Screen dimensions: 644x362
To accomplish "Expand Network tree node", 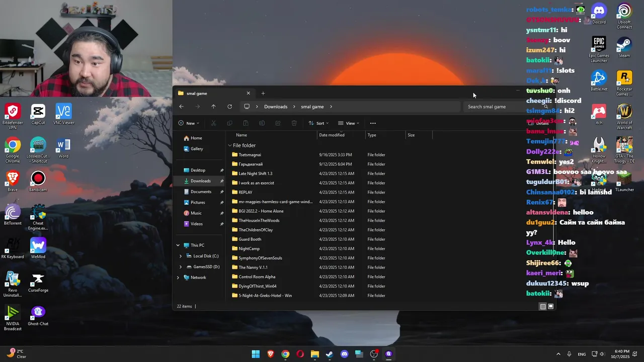I will (x=178, y=278).
